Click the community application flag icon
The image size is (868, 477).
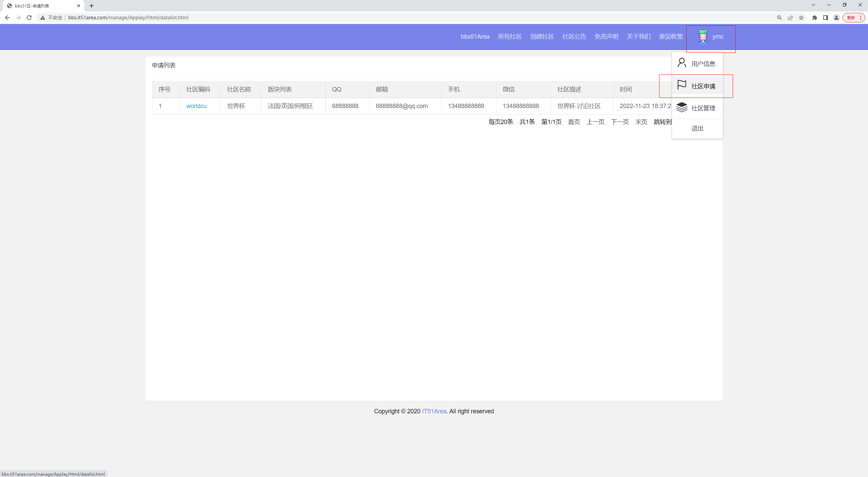pyautogui.click(x=682, y=85)
